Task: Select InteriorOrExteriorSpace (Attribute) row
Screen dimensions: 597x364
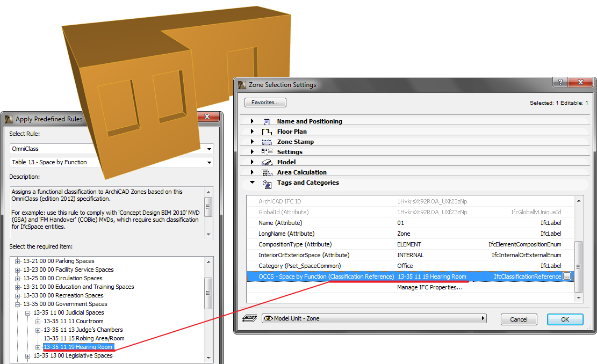Action: [x=410, y=255]
